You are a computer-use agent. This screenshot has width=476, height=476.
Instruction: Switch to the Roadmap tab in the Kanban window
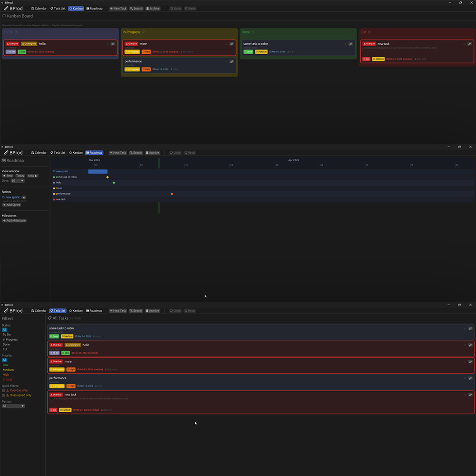(95, 8)
